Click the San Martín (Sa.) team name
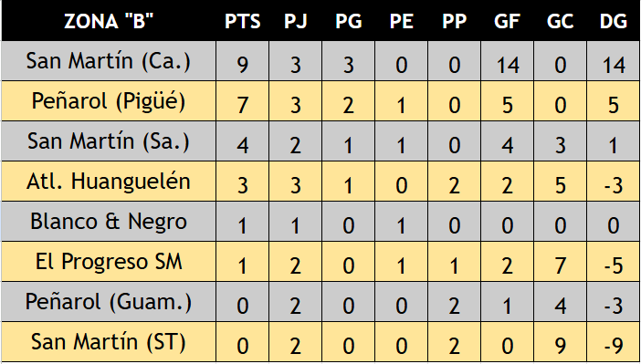This screenshot has width=641, height=364. pyautogui.click(x=109, y=140)
